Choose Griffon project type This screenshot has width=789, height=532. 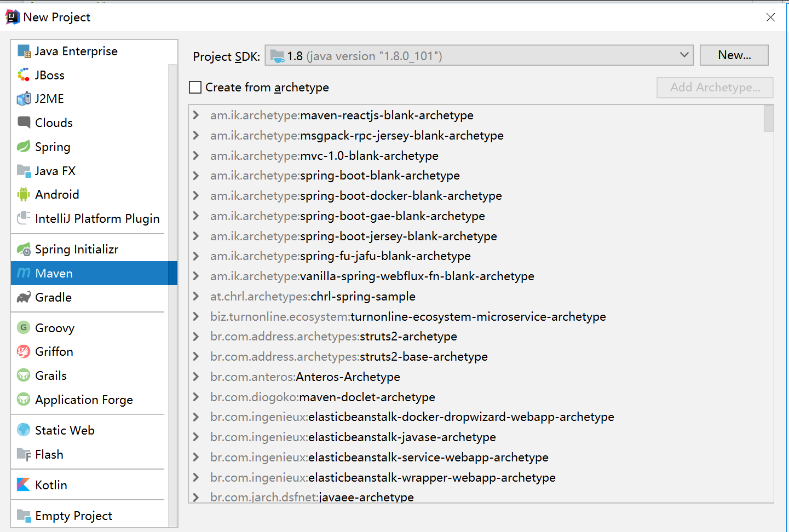coord(90,351)
